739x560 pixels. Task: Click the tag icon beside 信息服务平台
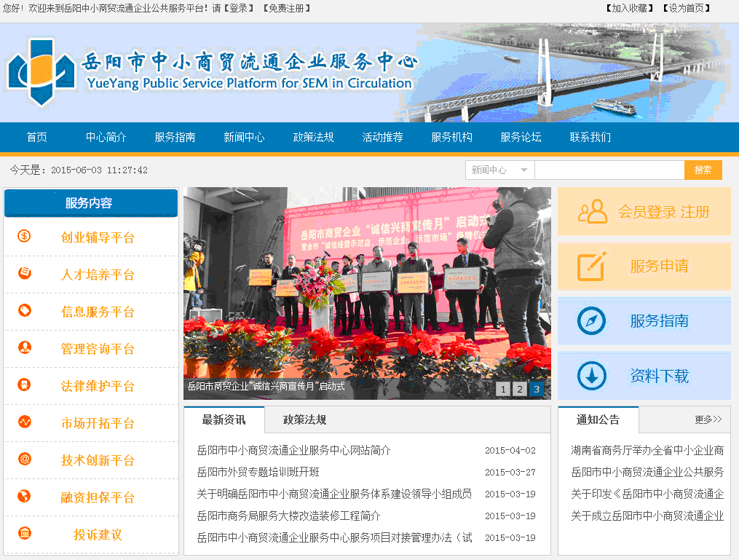[x=25, y=310]
